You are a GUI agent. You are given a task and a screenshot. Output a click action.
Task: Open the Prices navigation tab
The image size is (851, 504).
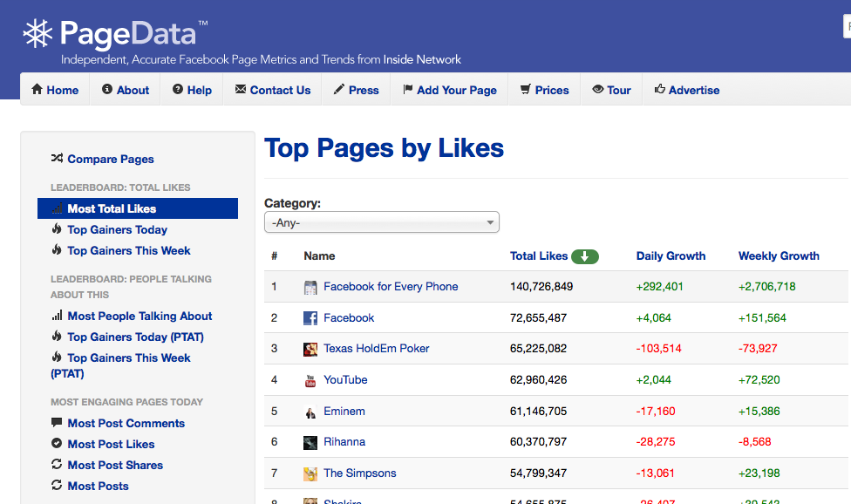coord(544,90)
